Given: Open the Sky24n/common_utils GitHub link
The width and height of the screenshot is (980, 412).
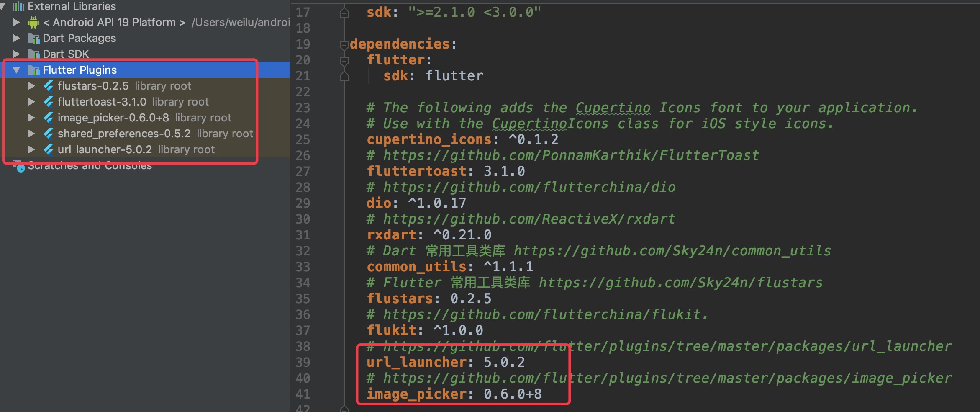Looking at the screenshot, I should pyautogui.click(x=672, y=251).
